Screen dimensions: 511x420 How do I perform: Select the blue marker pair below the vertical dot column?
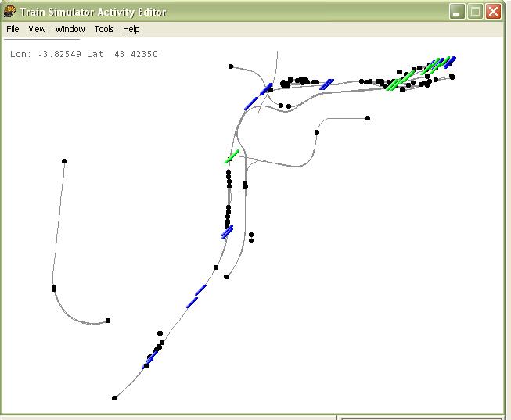coord(227,232)
